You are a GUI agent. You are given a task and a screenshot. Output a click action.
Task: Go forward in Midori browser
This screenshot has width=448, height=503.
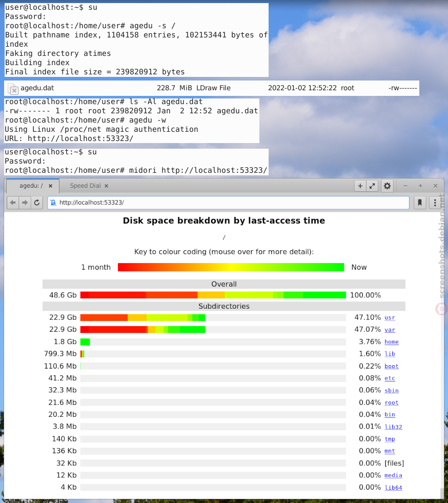(x=25, y=203)
